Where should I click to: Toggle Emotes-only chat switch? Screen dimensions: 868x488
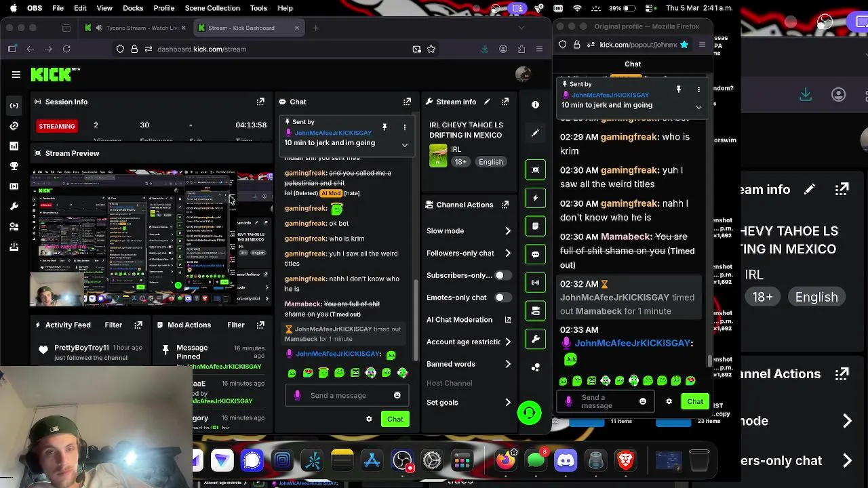[x=503, y=298]
